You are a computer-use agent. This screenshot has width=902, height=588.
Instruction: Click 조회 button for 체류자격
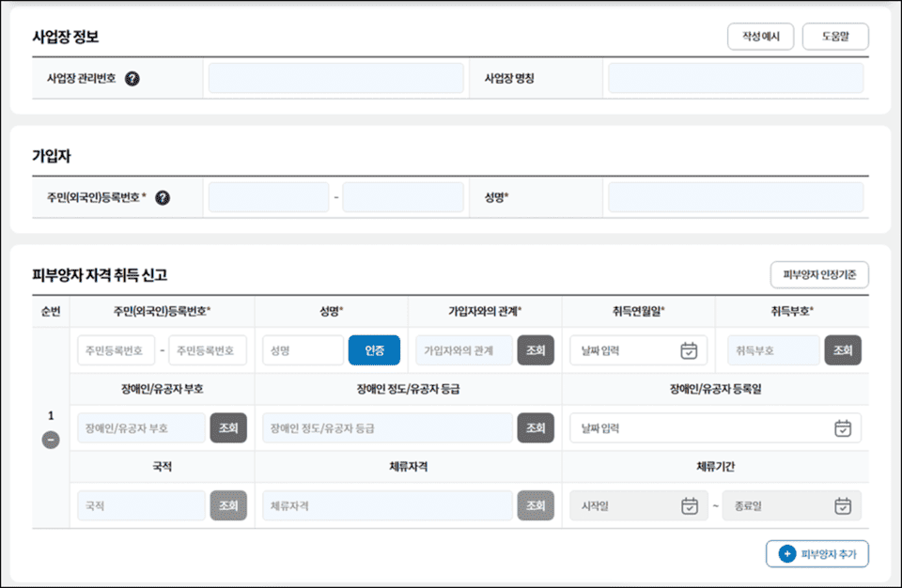pyautogui.click(x=536, y=505)
